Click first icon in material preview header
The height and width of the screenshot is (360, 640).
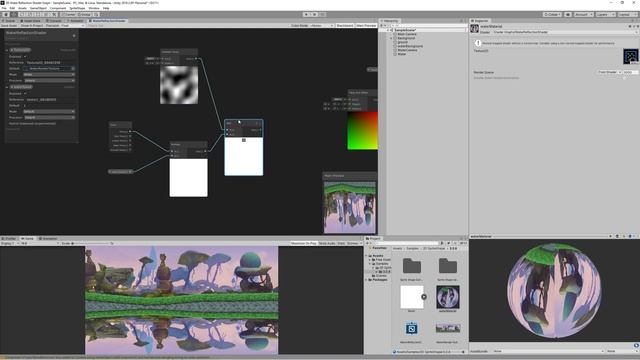(x=611, y=236)
